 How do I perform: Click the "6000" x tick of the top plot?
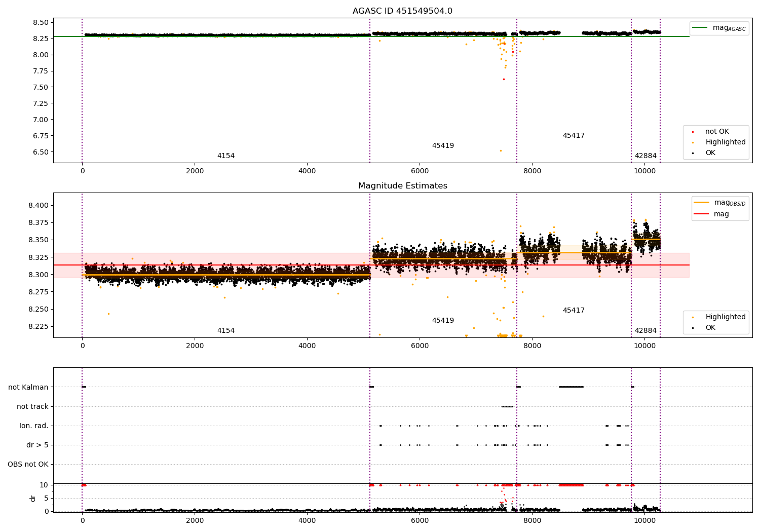[x=420, y=171]
